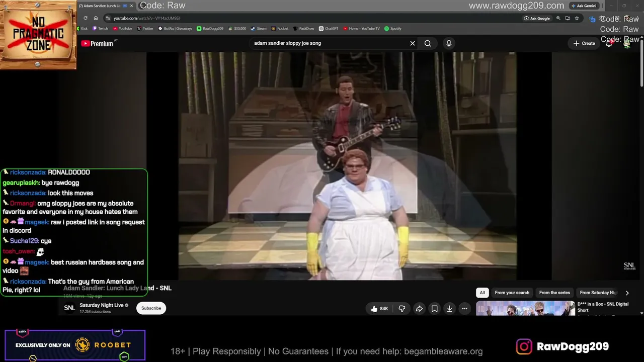
Task: Bookmark this page with star icon
Action: coord(577,18)
